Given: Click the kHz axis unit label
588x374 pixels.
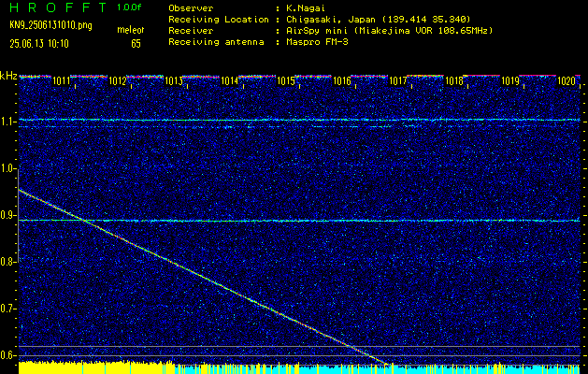Looking at the screenshot, I should coord(8,76).
